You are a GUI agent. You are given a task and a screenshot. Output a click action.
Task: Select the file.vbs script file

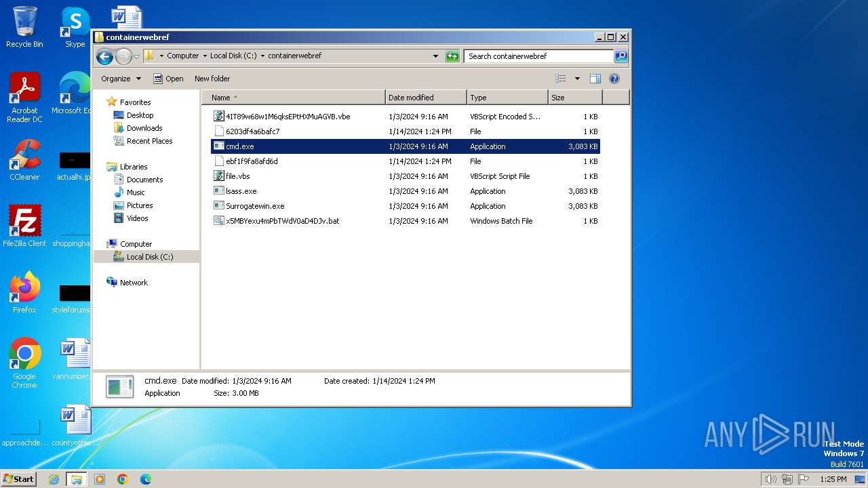(405, 176)
